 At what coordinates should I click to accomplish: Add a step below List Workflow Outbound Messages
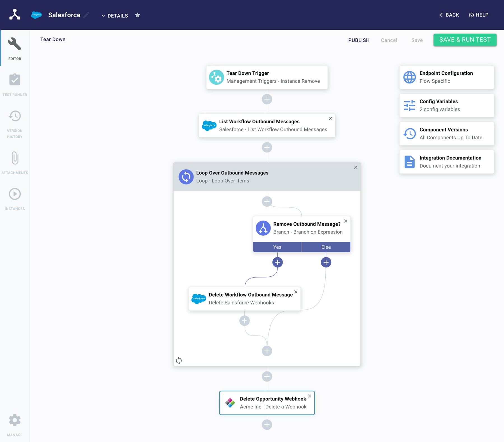267,147
